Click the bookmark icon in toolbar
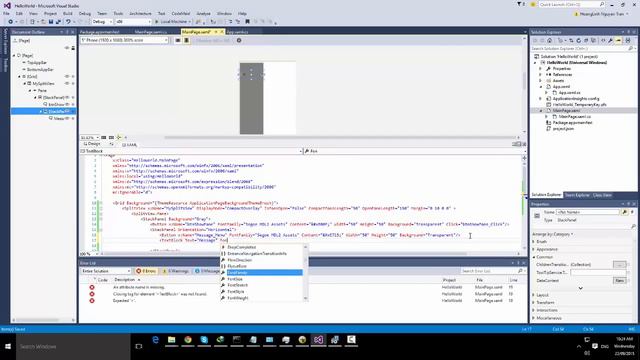Viewport: 640px width, 360px height. pos(247,22)
